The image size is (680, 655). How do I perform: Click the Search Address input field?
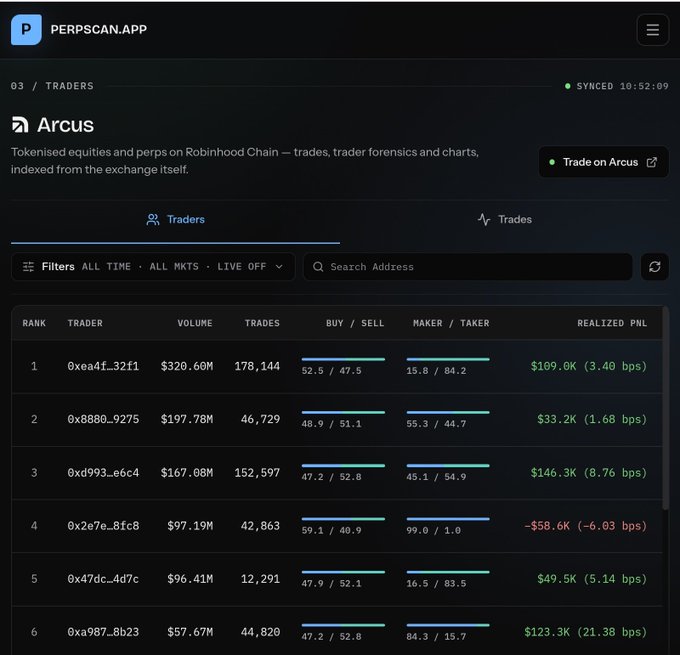pos(468,266)
